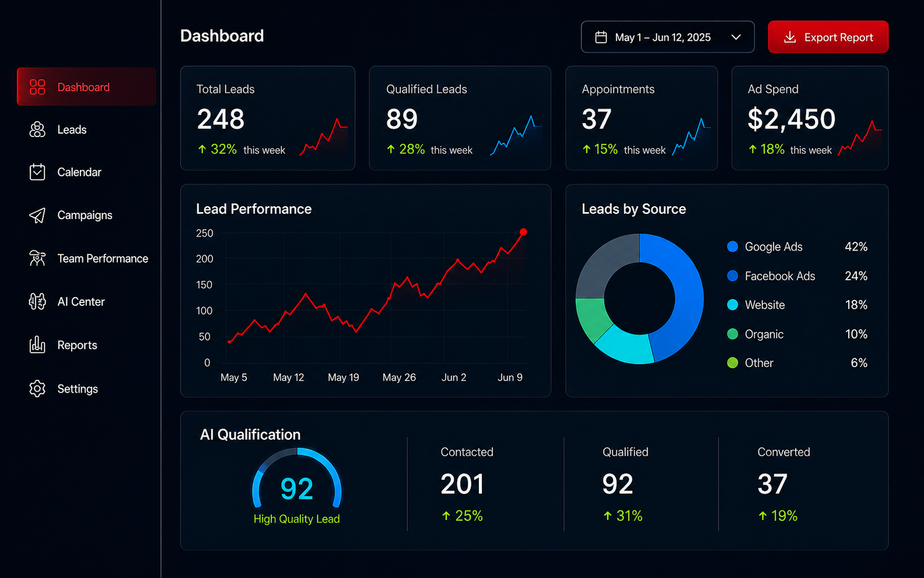Click the Contacted count 201
The width and height of the screenshot is (924, 578).
tap(462, 484)
